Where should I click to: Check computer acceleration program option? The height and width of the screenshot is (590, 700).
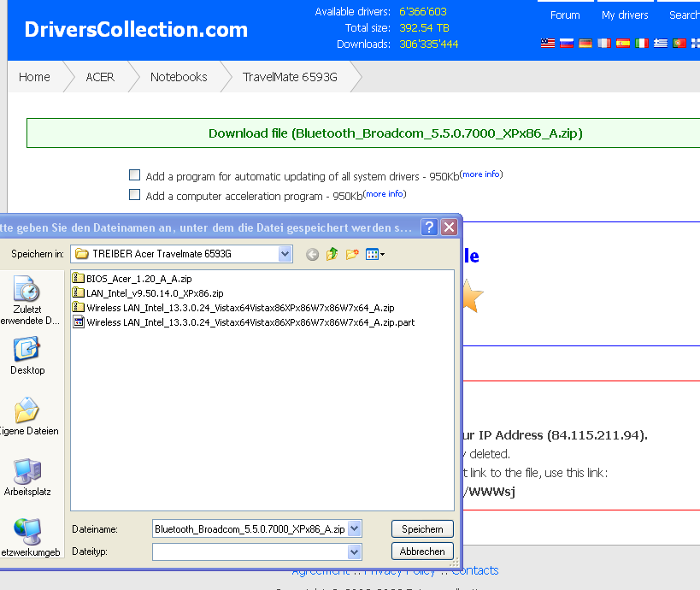(x=134, y=194)
